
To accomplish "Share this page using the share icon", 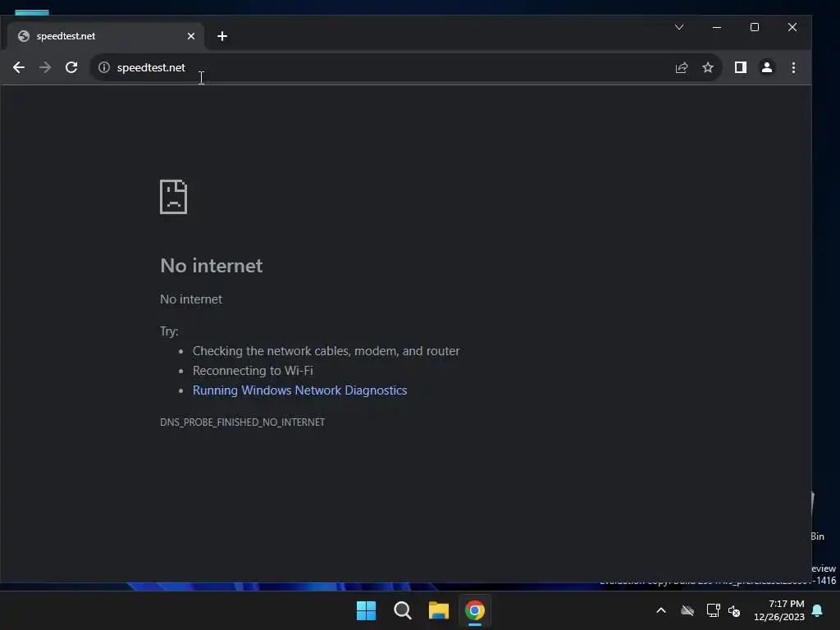I will (682, 67).
